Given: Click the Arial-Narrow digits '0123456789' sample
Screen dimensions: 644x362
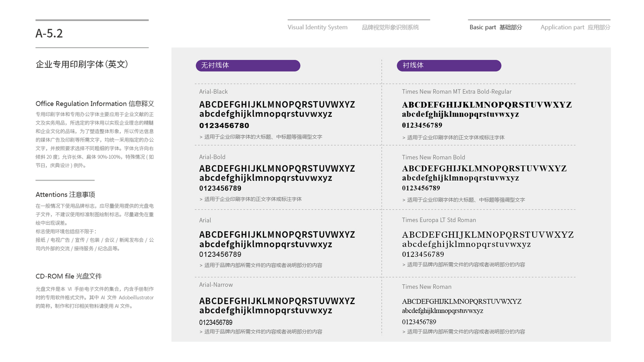Looking at the screenshot, I should (215, 322).
